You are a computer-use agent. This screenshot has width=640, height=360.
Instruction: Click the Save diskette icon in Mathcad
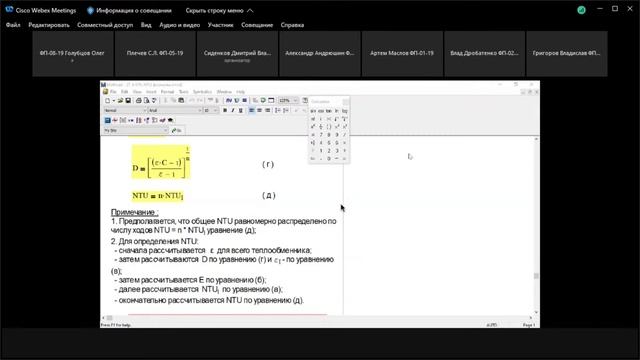point(128,100)
